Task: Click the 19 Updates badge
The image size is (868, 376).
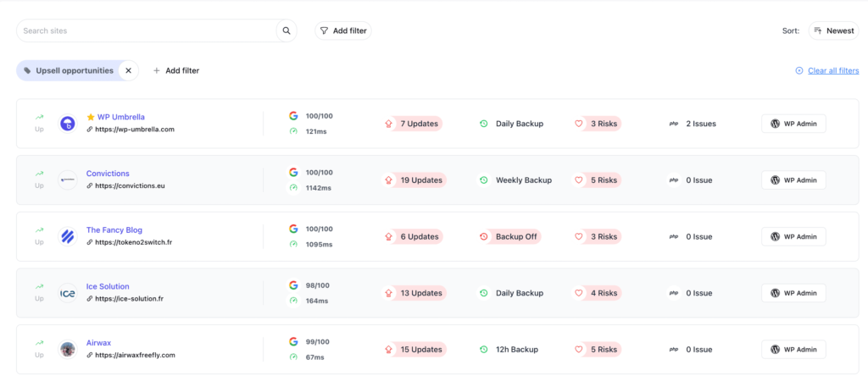Action: point(415,180)
